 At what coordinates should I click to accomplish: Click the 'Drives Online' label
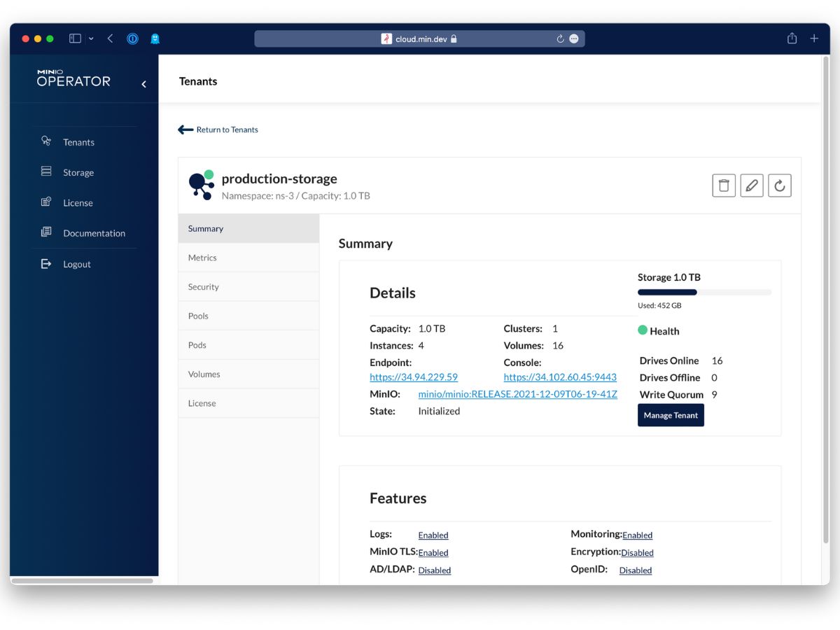click(669, 360)
